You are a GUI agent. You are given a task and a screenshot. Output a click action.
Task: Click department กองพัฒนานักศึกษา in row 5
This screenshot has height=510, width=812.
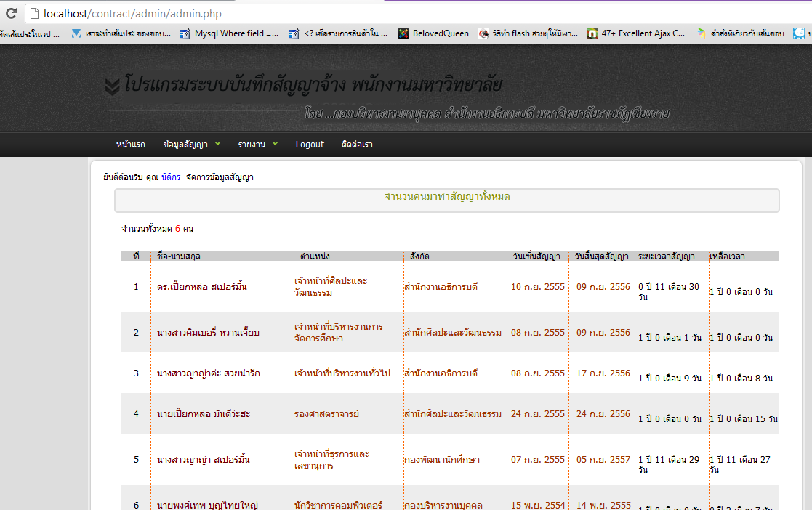point(442,459)
